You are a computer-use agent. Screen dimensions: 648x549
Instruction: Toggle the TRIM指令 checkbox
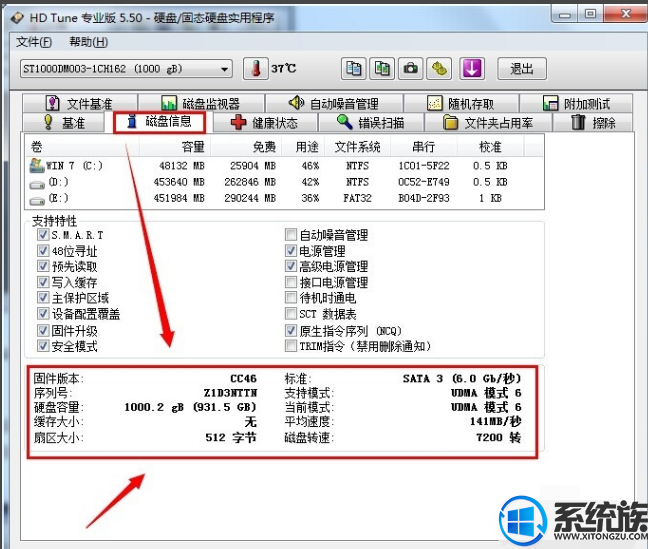[291, 346]
